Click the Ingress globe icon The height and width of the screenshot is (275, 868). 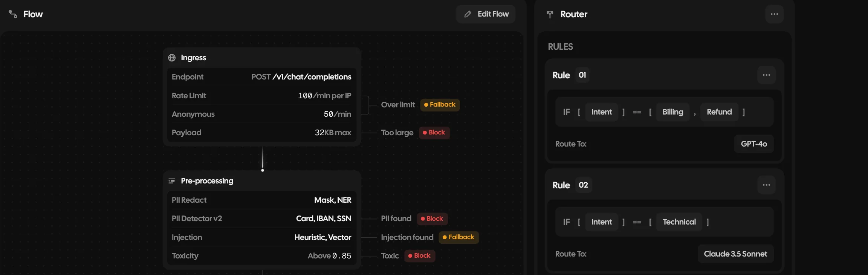pos(172,58)
